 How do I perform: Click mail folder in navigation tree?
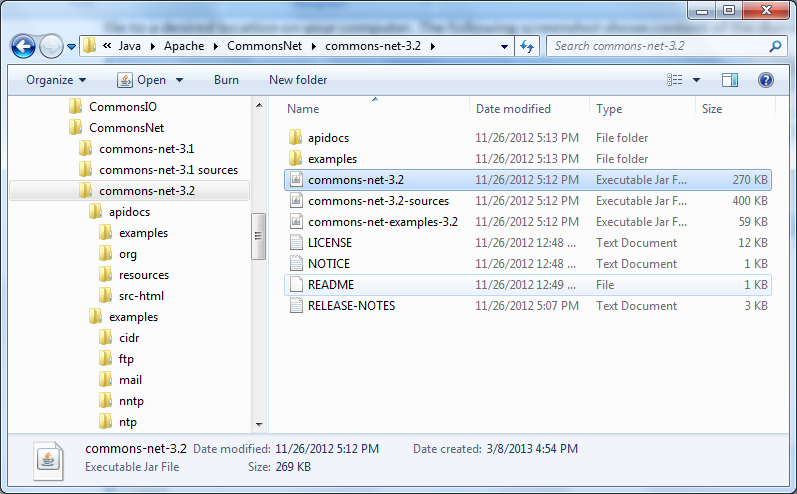[x=120, y=380]
